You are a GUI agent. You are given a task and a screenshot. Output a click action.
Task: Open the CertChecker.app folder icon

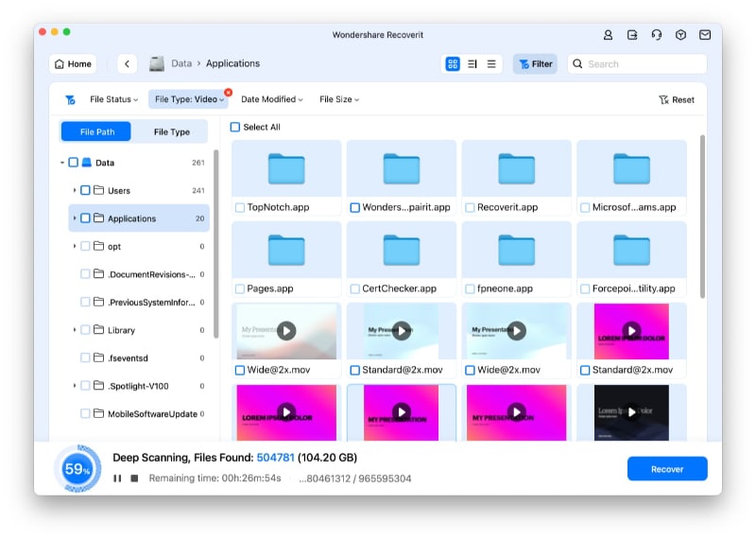401,250
